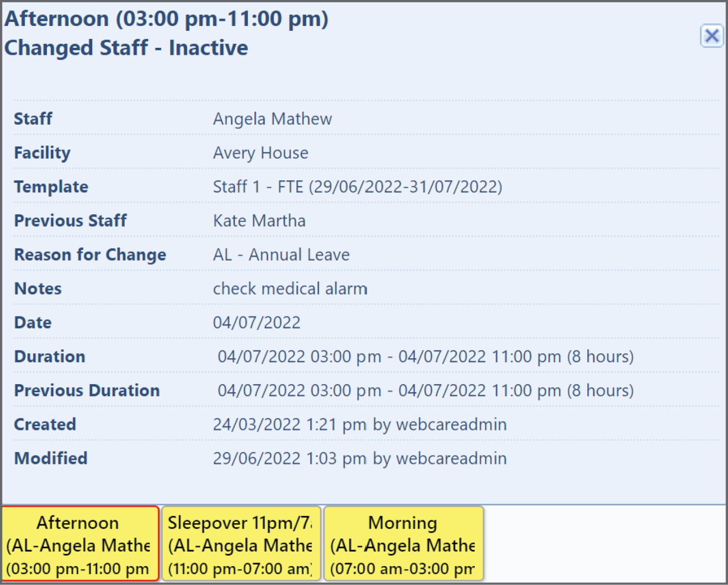728x585 pixels.
Task: Select the Afternoon AL-Angela Mathew shift tile
Action: tap(80, 544)
